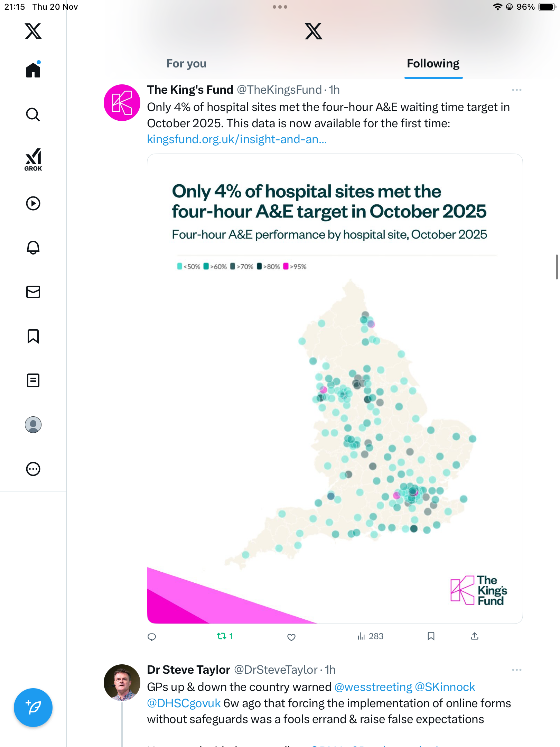This screenshot has height=747, width=560.
Task: Open Bookmarks in the sidebar
Action: 33,336
